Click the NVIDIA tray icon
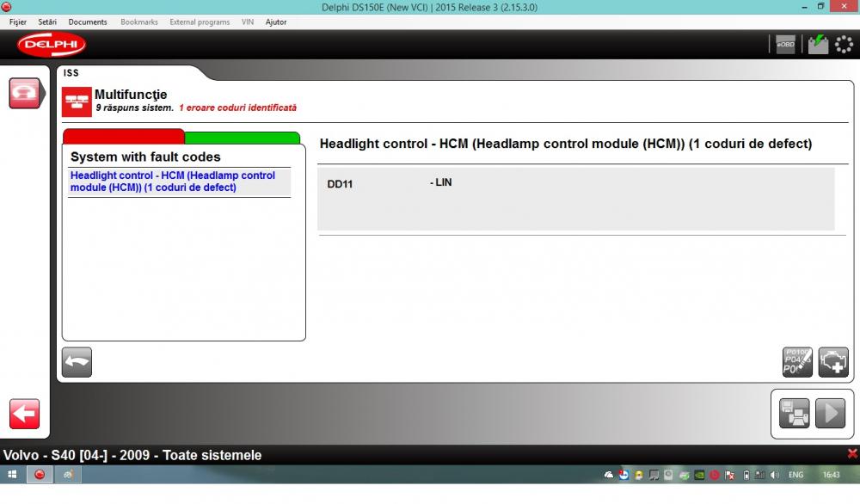The image size is (860, 504). tap(699, 475)
